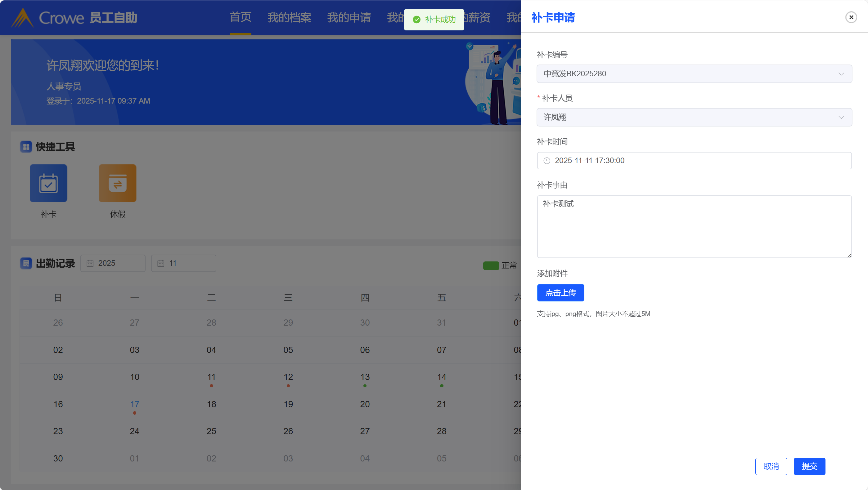The width and height of the screenshot is (868, 490).
Task: Switch to 我的档案 nav tab
Action: point(289,17)
